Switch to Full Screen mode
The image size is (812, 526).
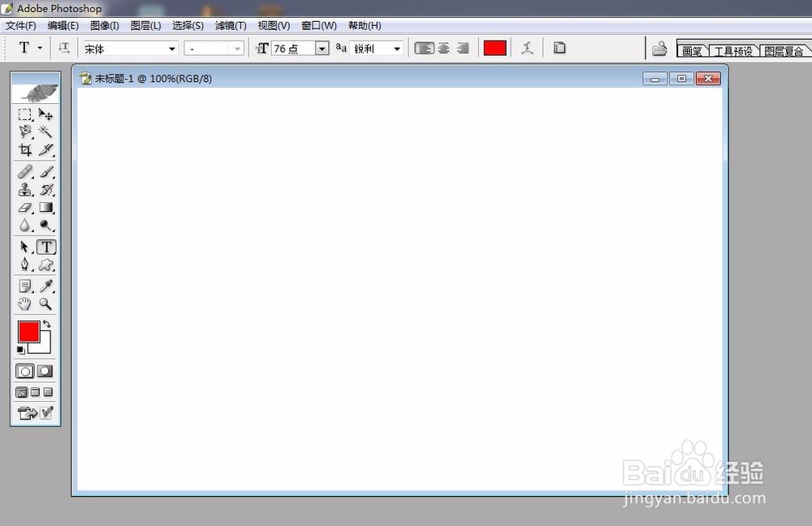48,392
